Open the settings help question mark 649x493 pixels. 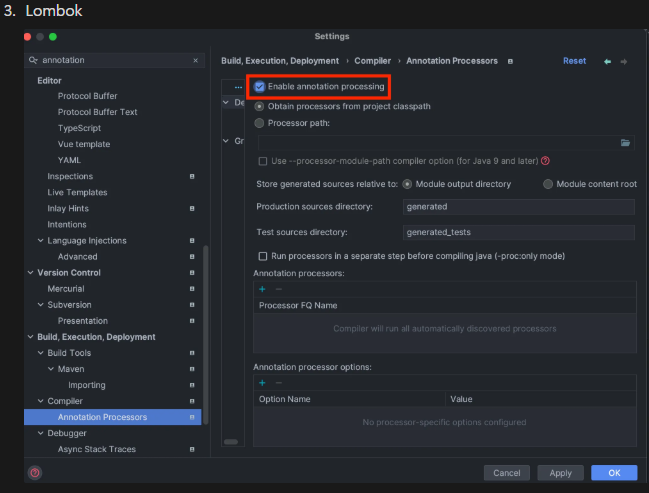pyautogui.click(x=35, y=472)
